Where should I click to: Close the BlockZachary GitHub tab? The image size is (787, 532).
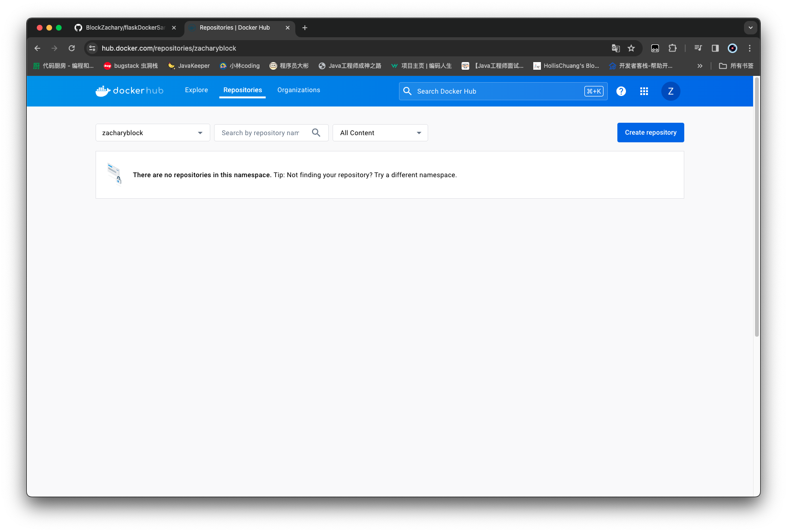click(x=174, y=28)
